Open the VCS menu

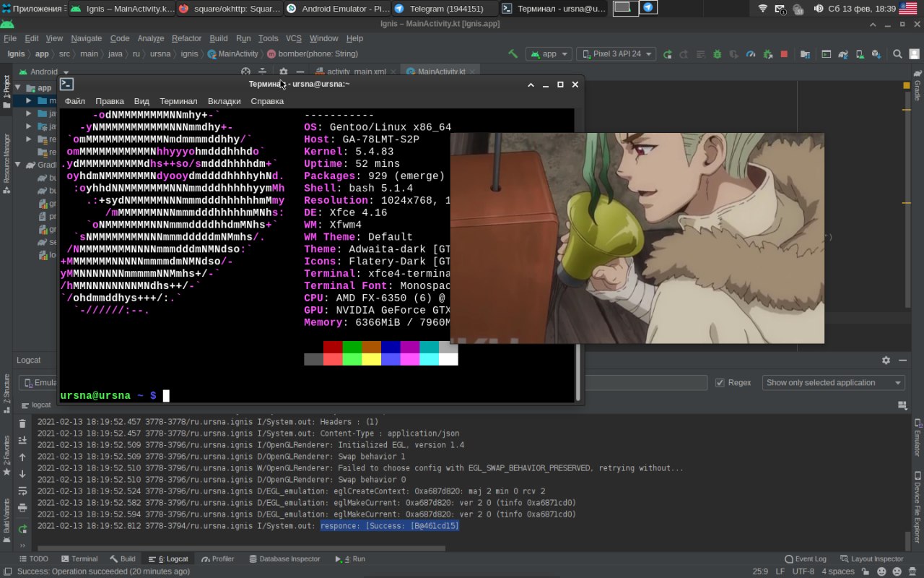294,38
